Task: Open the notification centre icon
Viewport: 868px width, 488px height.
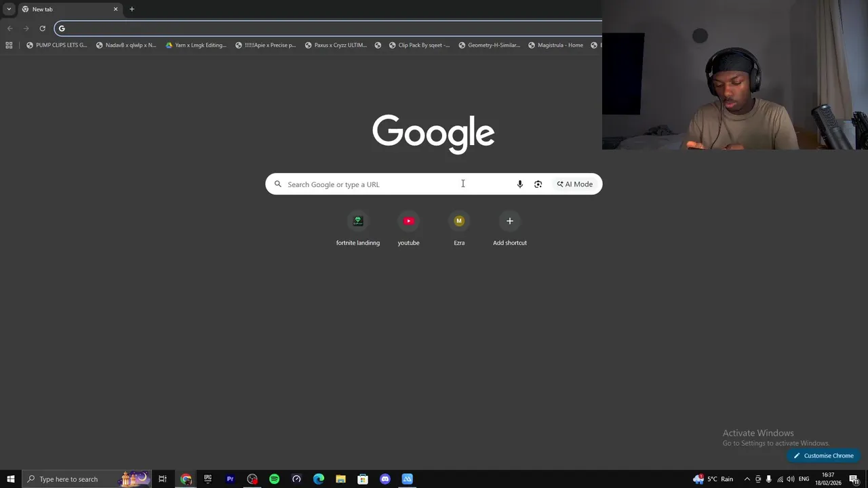Action: [x=854, y=479]
